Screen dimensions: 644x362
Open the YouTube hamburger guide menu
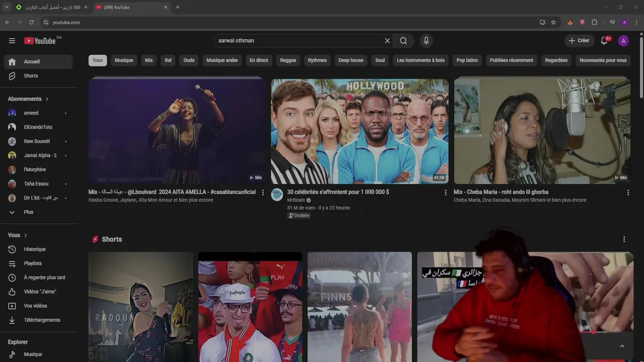(x=12, y=41)
